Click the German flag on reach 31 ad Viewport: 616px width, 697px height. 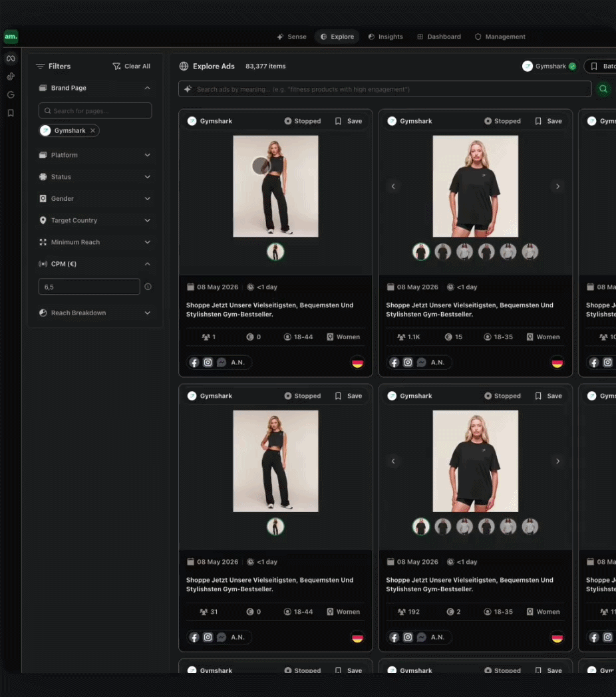[358, 637]
